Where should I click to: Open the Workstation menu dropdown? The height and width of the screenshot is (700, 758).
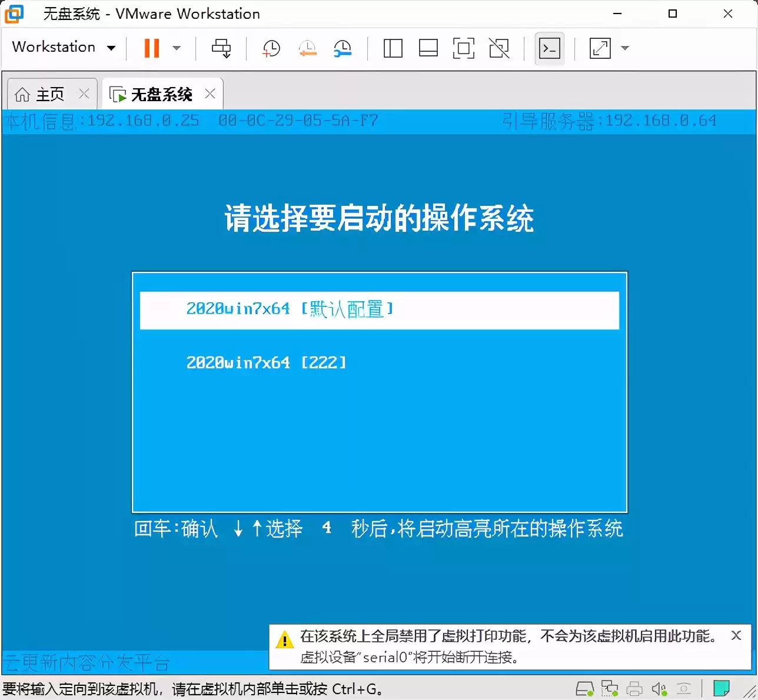[x=63, y=47]
